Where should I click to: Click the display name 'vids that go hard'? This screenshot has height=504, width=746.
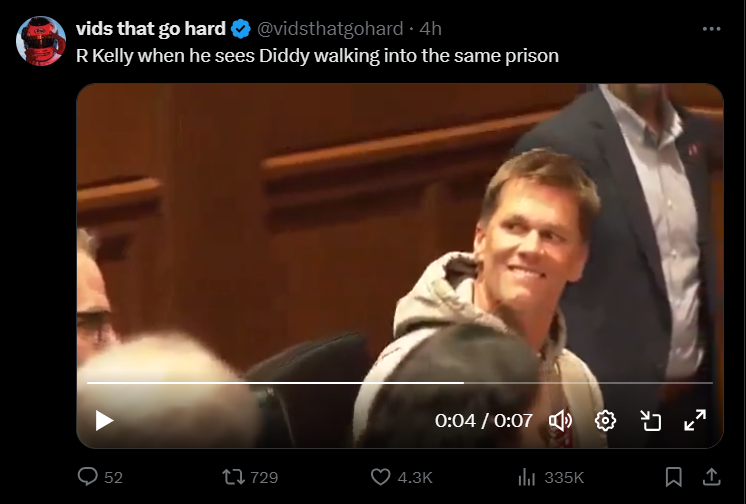151,29
